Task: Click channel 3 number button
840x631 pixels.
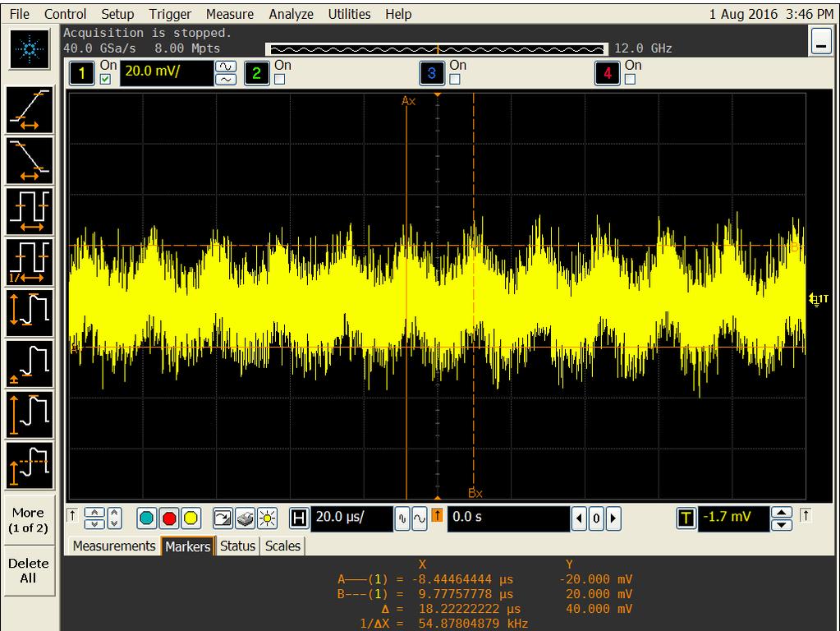Action: click(x=432, y=73)
